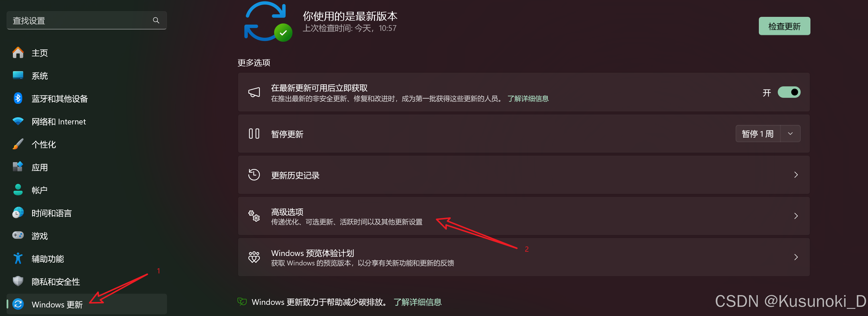The width and height of the screenshot is (868, 316).
Task: Expand the 更新历史记录 chevron
Action: (x=796, y=175)
